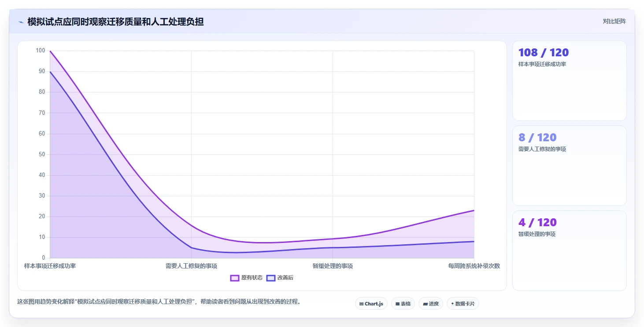Open the 4 / 120 metric card
Screen dimensions: 644x327
(x=569, y=250)
